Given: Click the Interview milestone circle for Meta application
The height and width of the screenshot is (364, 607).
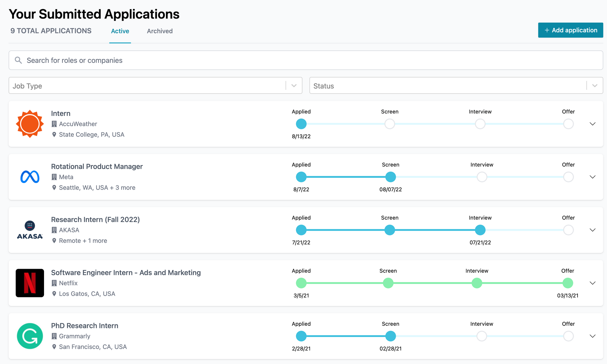Looking at the screenshot, I should (480, 177).
